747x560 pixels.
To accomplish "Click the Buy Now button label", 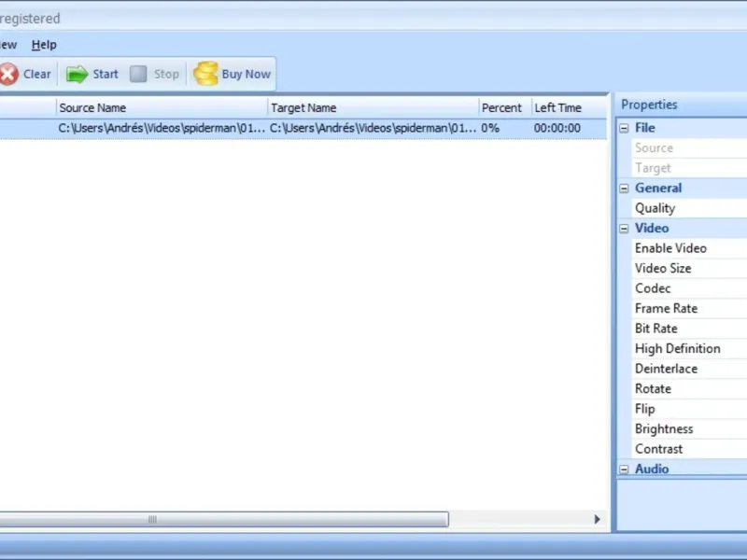I will 247,75.
